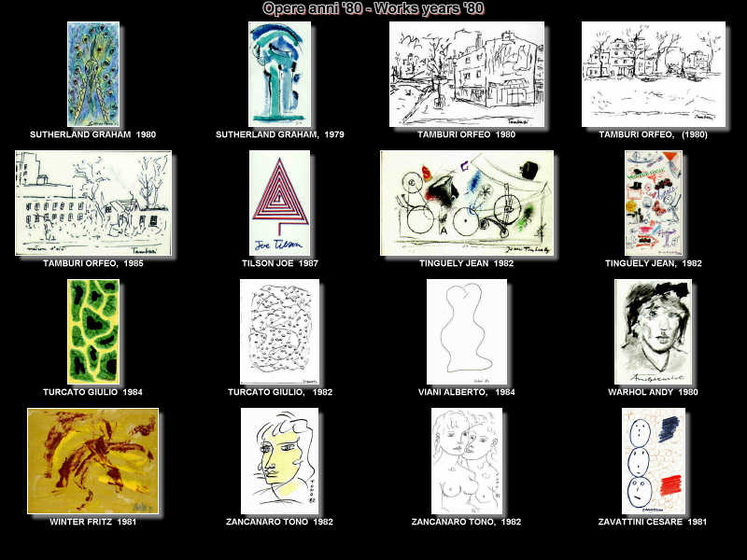View the Turcato Giulio 1982 line drawing
747x560 pixels.
279,331
